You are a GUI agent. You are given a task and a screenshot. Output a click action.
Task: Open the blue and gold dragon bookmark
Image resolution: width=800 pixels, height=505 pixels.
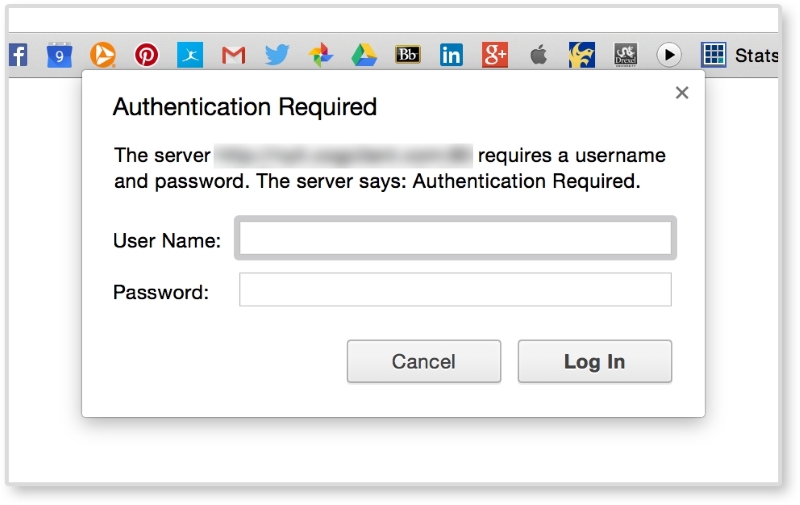pos(582,55)
